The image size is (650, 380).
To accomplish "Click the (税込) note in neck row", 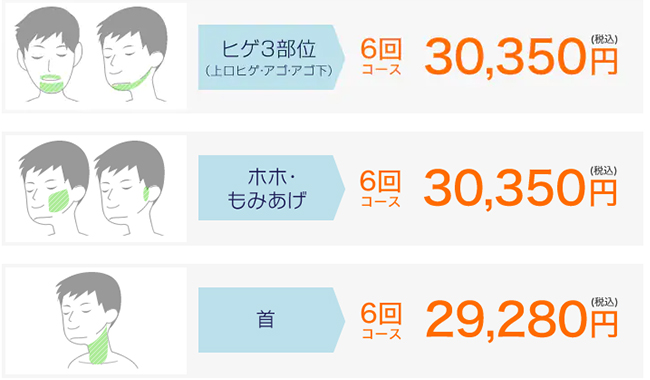I will coord(604,302).
